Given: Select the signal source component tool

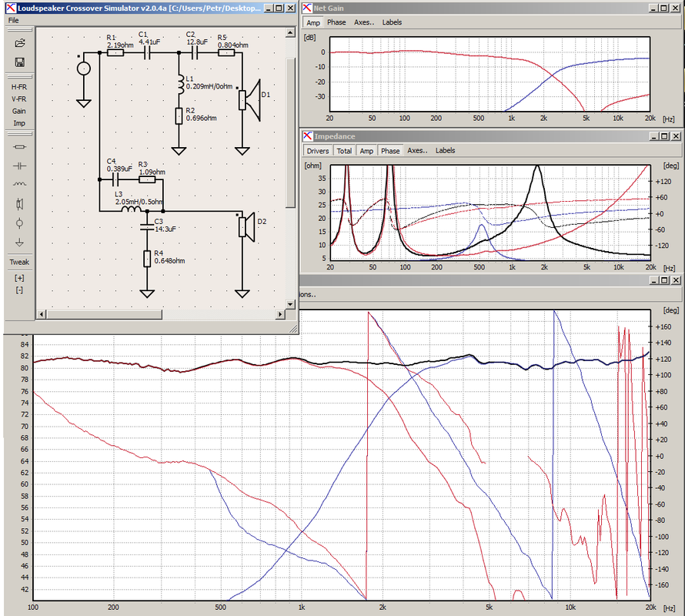Looking at the screenshot, I should tap(20, 223).
